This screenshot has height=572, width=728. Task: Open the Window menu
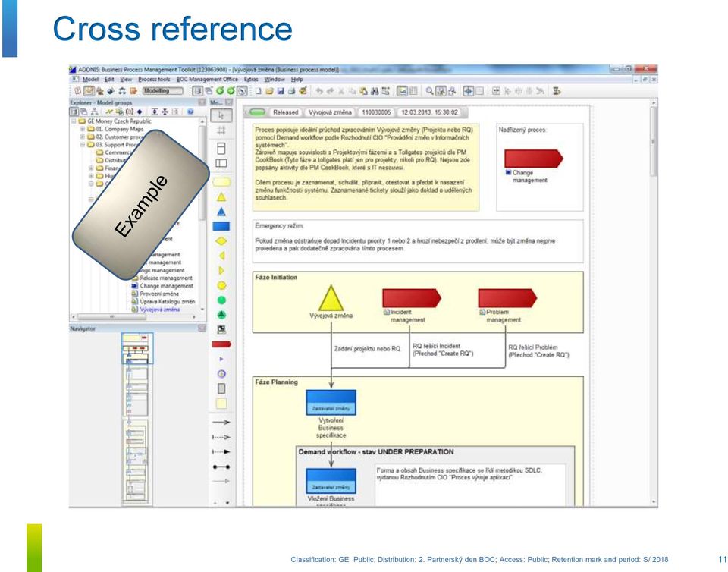275,80
